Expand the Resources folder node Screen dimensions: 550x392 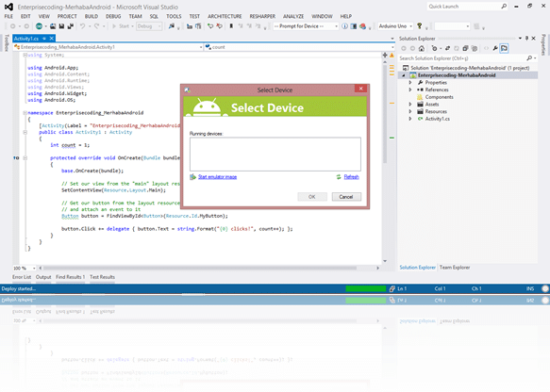tap(410, 111)
